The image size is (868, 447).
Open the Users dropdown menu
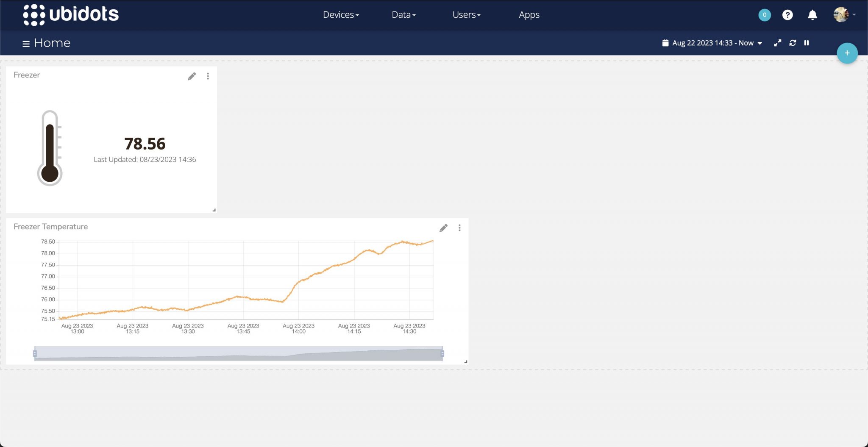(x=466, y=15)
